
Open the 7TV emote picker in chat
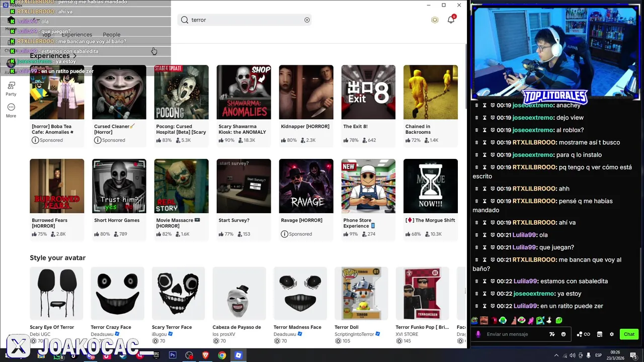(552, 334)
